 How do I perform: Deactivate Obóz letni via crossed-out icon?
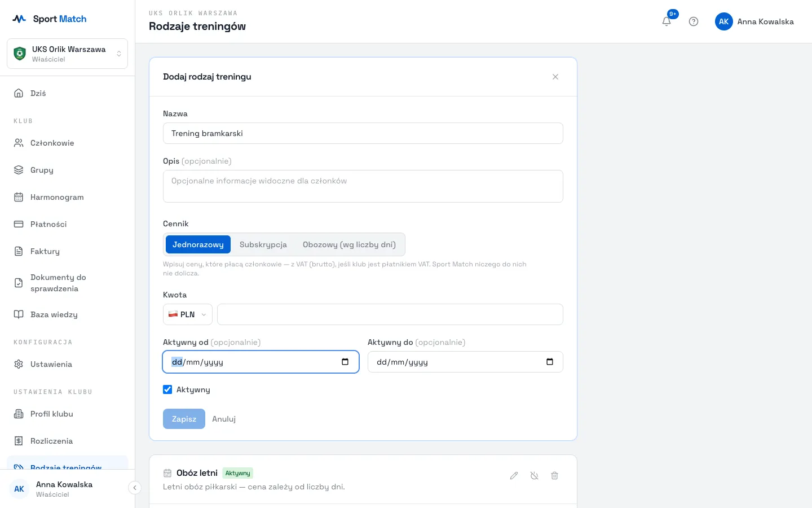tap(534, 476)
